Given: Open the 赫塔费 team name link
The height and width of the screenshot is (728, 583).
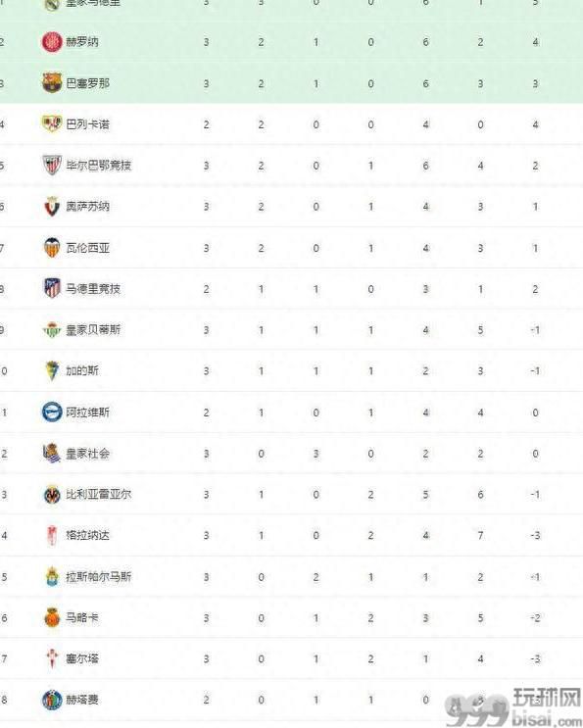Looking at the screenshot, I should [x=82, y=700].
